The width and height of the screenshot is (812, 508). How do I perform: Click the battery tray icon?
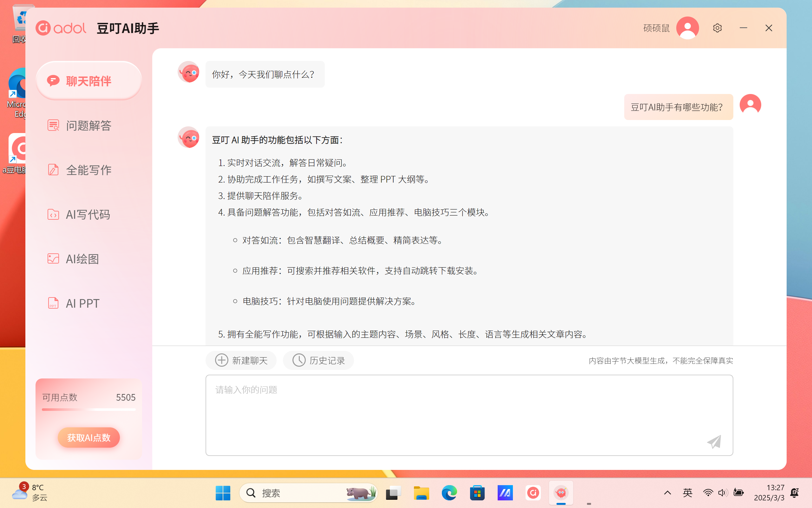click(738, 493)
